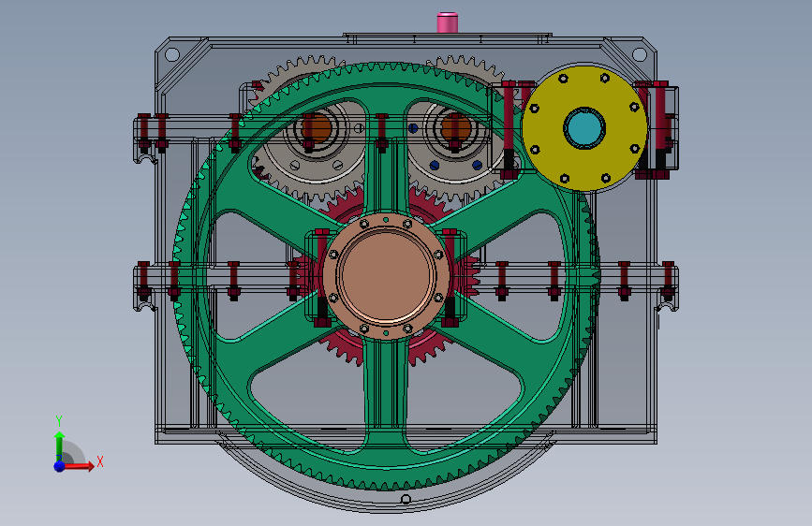This screenshot has width=812, height=526.
Task: Click the green Y axis arrow of triad
Action: [59, 446]
